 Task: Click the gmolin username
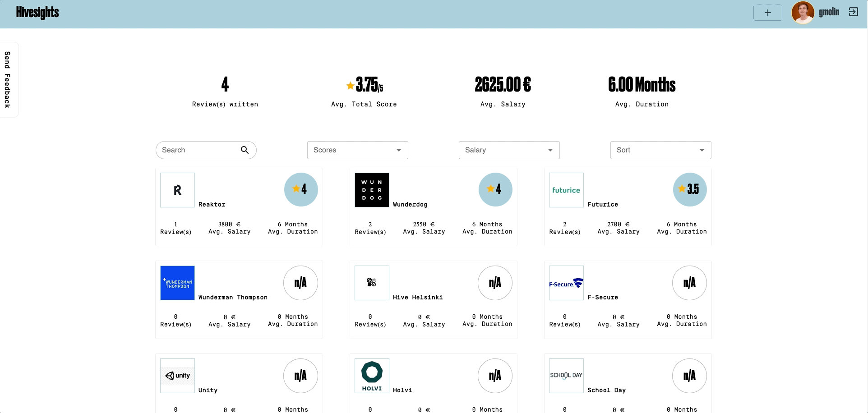pos(829,12)
